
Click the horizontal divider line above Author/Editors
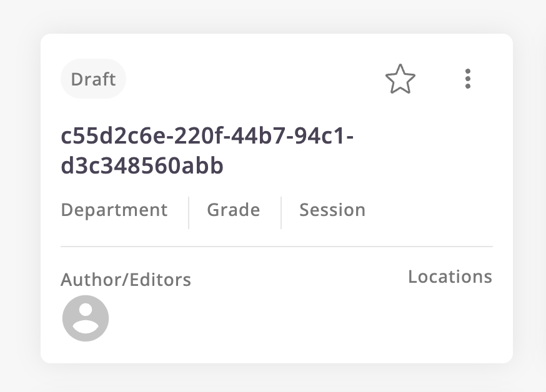[276, 247]
